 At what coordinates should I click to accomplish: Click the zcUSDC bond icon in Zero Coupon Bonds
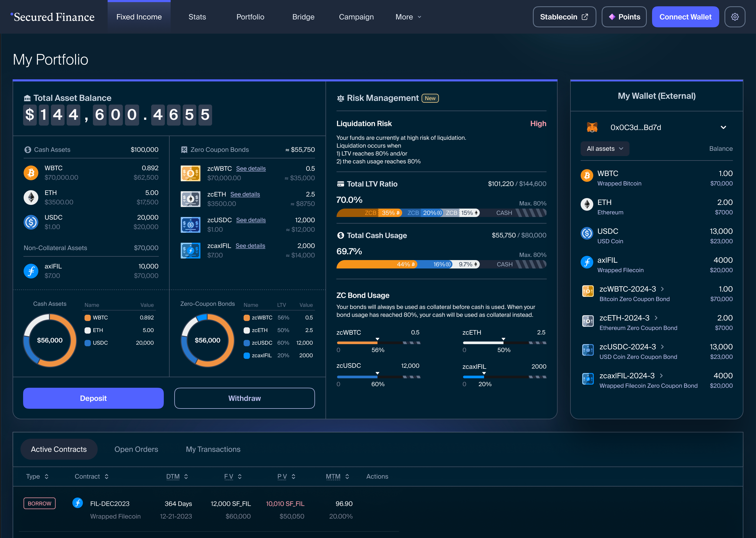pos(190,225)
